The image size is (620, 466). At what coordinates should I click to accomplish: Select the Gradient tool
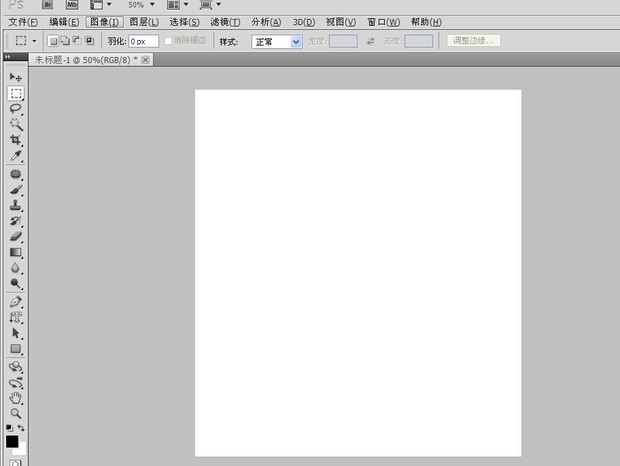pos(15,252)
